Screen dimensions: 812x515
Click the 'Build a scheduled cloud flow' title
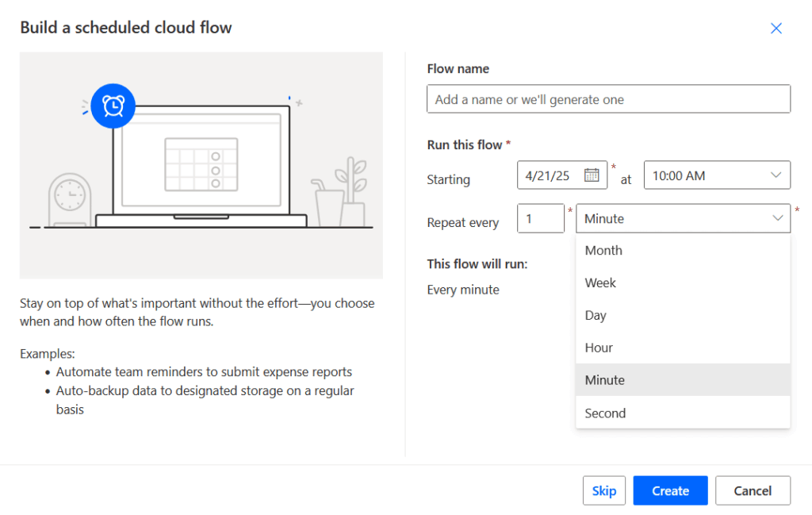pos(126,28)
